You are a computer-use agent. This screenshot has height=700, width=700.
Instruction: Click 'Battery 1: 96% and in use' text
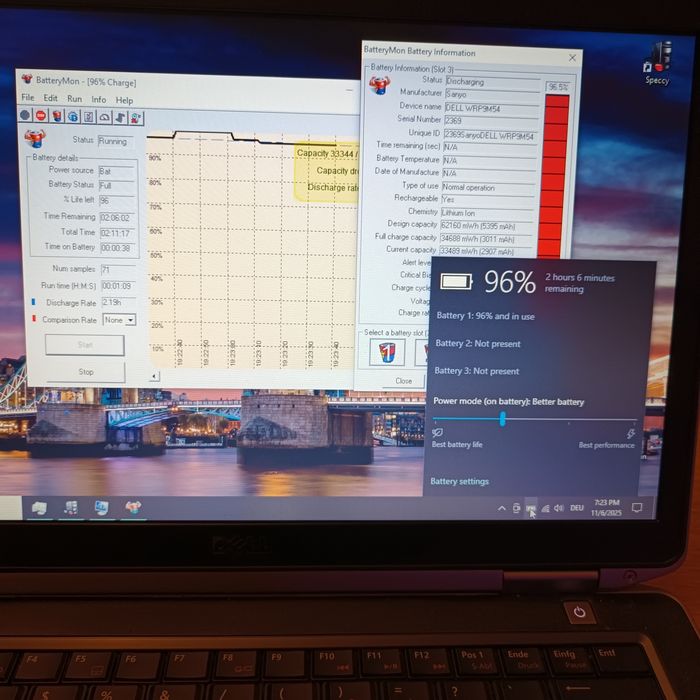pyautogui.click(x=485, y=316)
